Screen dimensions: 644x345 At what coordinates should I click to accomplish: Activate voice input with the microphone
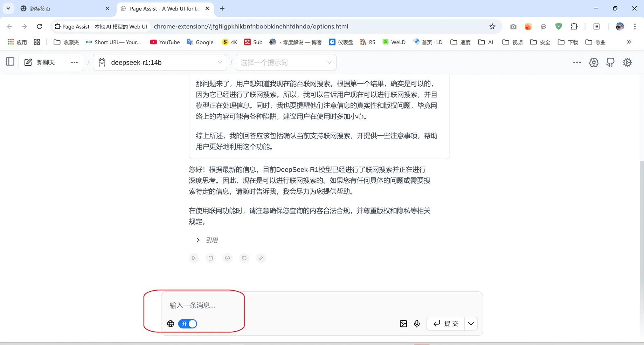pos(417,324)
